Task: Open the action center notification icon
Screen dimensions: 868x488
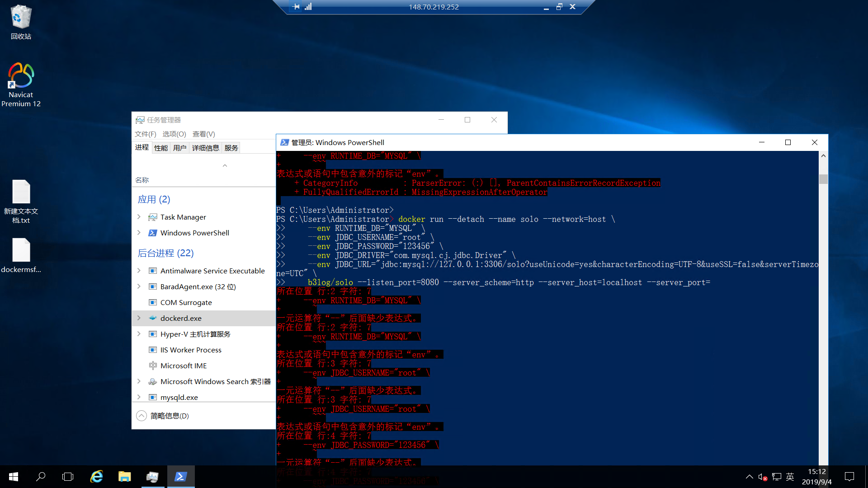Action: click(849, 476)
